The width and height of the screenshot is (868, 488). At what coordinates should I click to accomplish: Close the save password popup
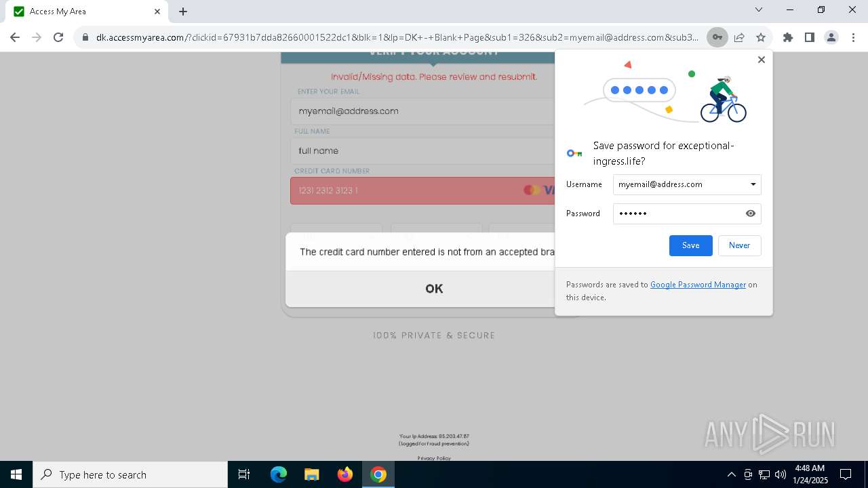tap(762, 60)
